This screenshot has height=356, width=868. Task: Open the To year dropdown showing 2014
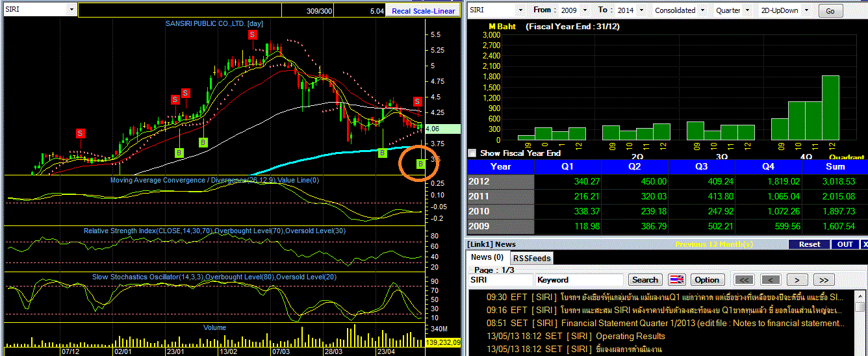[x=630, y=10]
